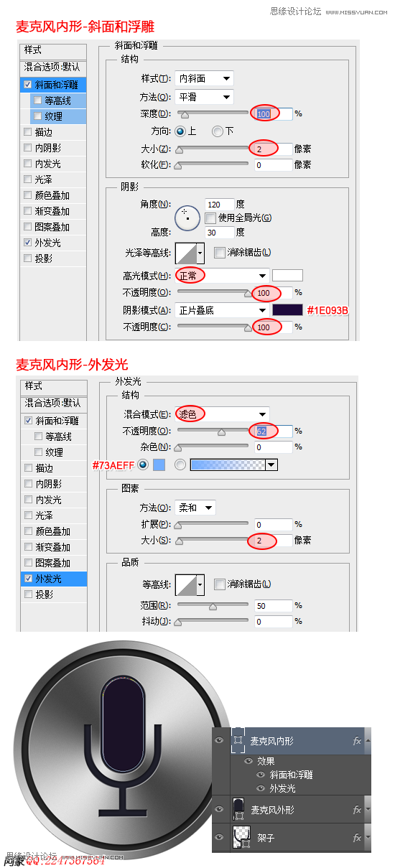Open the 样式 dropdown showing 内斜面
Screen dimensions: 395x868
tap(205, 78)
